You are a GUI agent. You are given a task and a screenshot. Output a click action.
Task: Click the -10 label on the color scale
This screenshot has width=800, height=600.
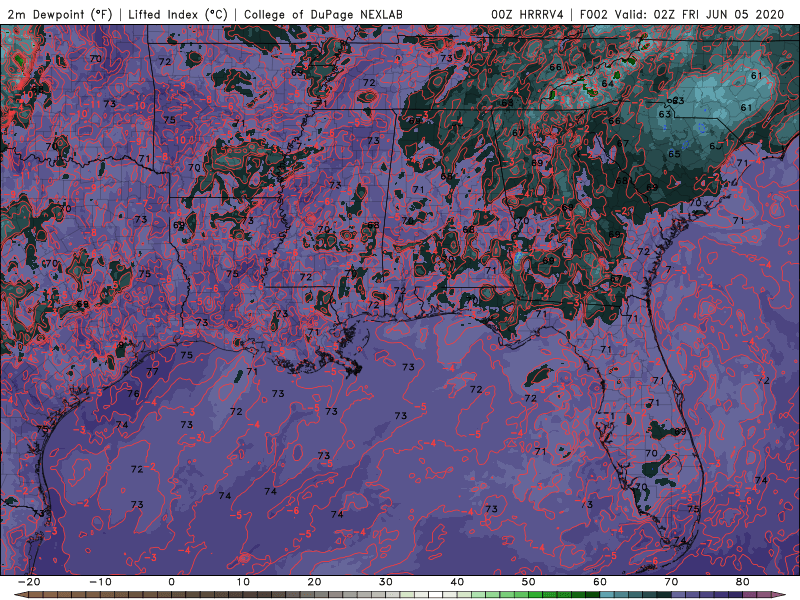pos(100,582)
